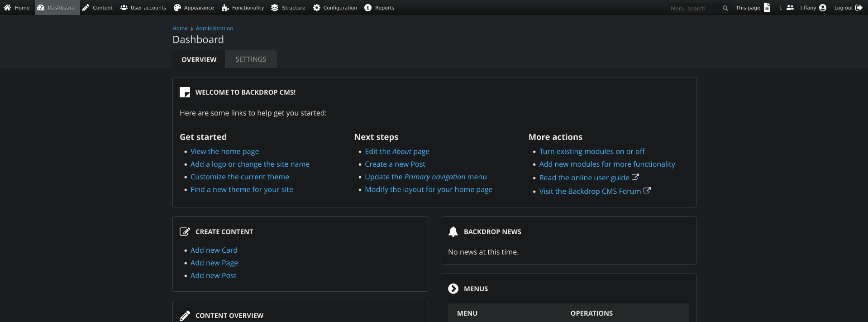The image size is (868, 322).
Task: Click the Log out arrow icon
Action: 858,8
